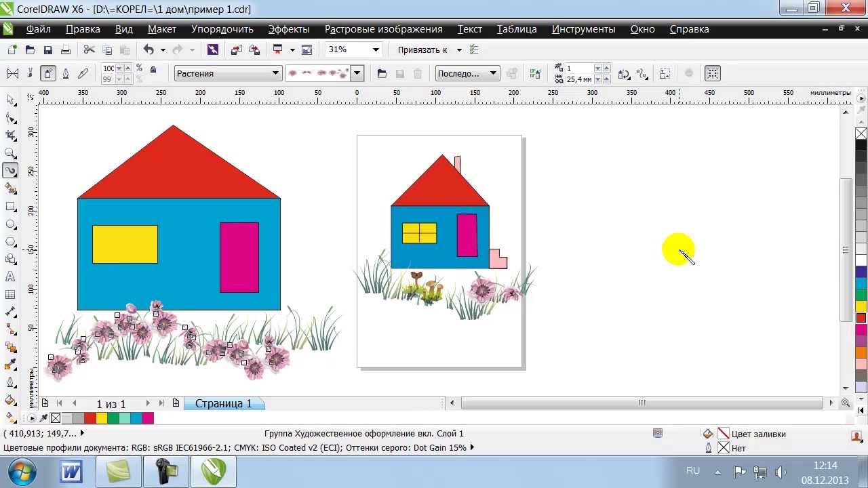The width and height of the screenshot is (868, 488).
Task: Go to next page arrow
Action: (148, 403)
